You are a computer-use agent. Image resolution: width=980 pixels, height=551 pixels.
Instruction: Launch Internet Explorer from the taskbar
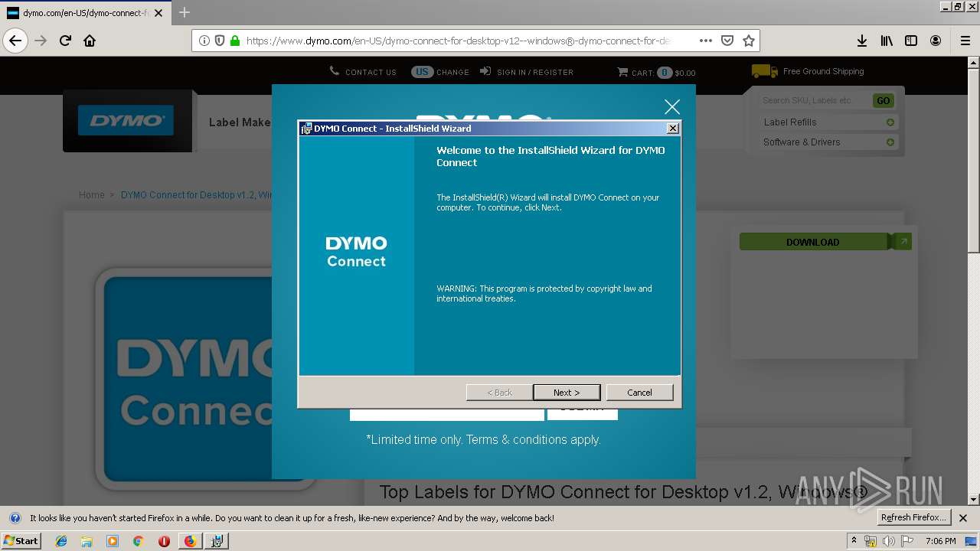point(61,541)
